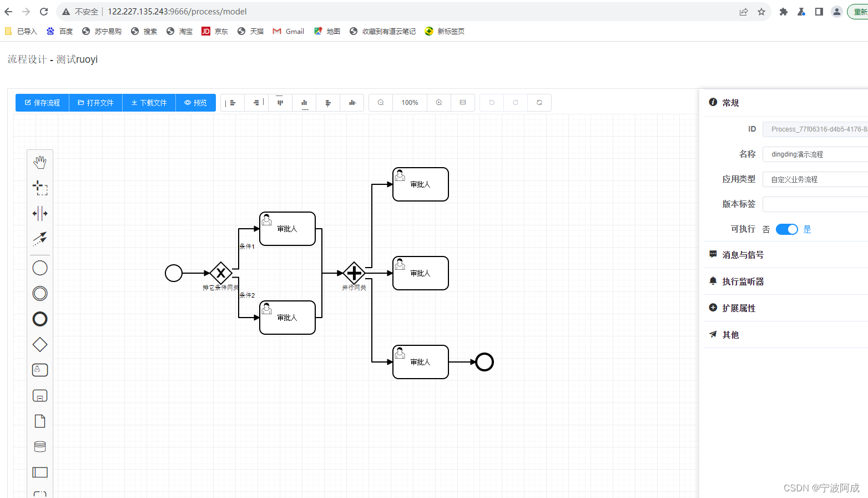Click the browser address bar URL
The width and height of the screenshot is (868, 498).
[177, 12]
